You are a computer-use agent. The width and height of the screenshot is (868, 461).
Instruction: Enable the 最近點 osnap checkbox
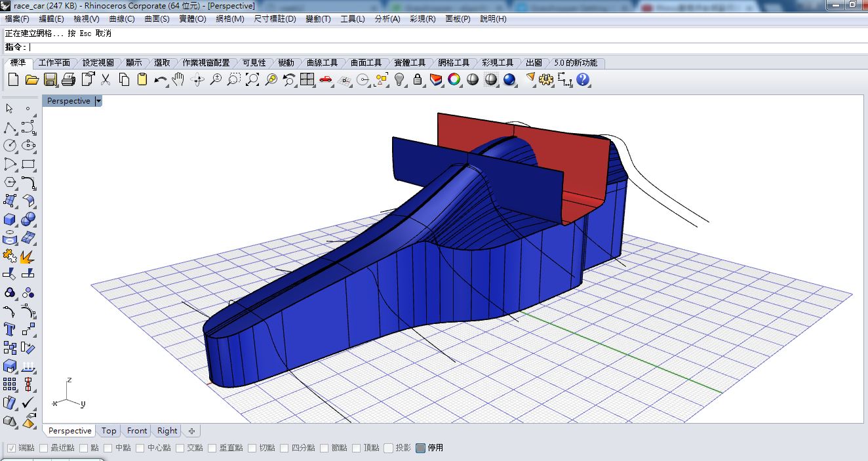[x=44, y=448]
